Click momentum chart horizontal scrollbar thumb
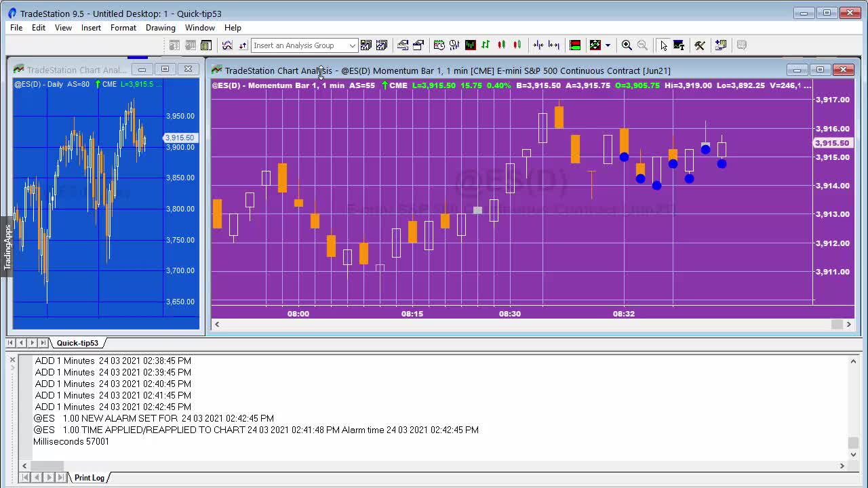This screenshot has width=868, height=488. click(x=837, y=324)
